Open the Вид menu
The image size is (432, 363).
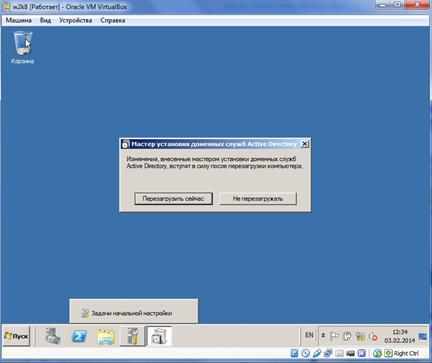(x=45, y=20)
